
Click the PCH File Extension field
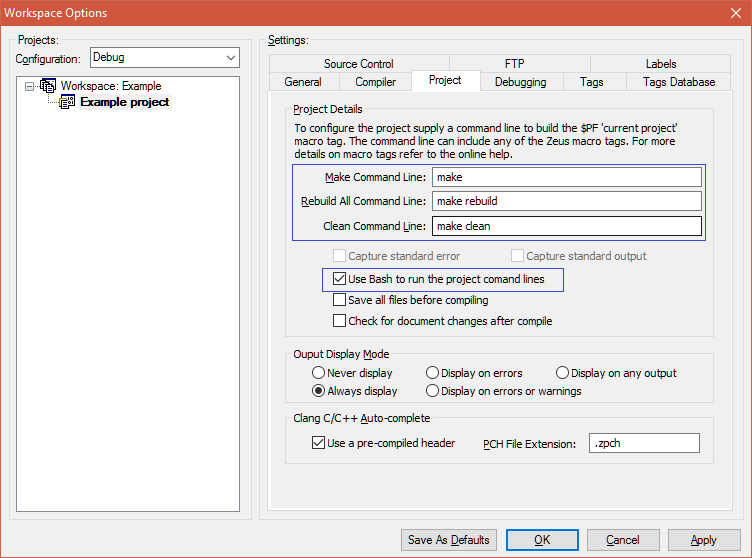click(644, 443)
